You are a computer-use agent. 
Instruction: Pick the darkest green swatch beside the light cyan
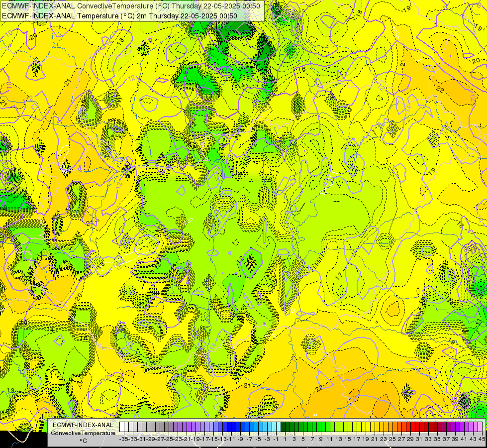click(283, 427)
